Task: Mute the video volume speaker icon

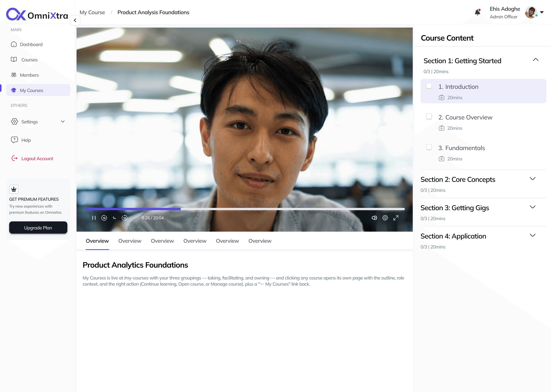Action: click(374, 218)
